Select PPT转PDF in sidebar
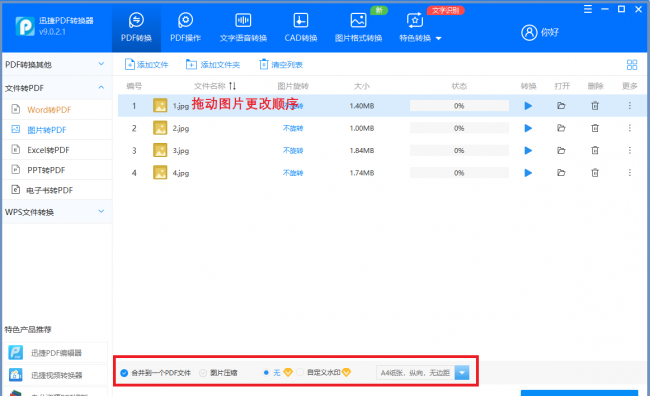Screen dimensions: 650x396 click(x=57, y=170)
